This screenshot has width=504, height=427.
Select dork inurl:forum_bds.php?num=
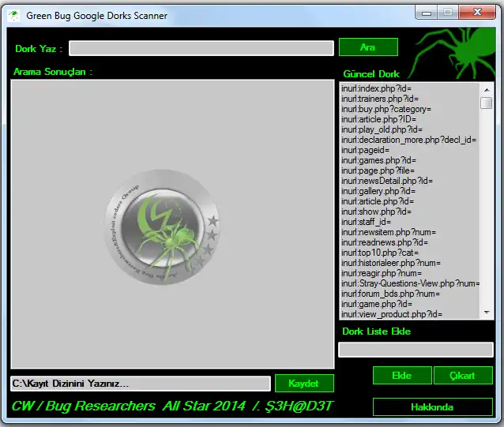(x=390, y=294)
